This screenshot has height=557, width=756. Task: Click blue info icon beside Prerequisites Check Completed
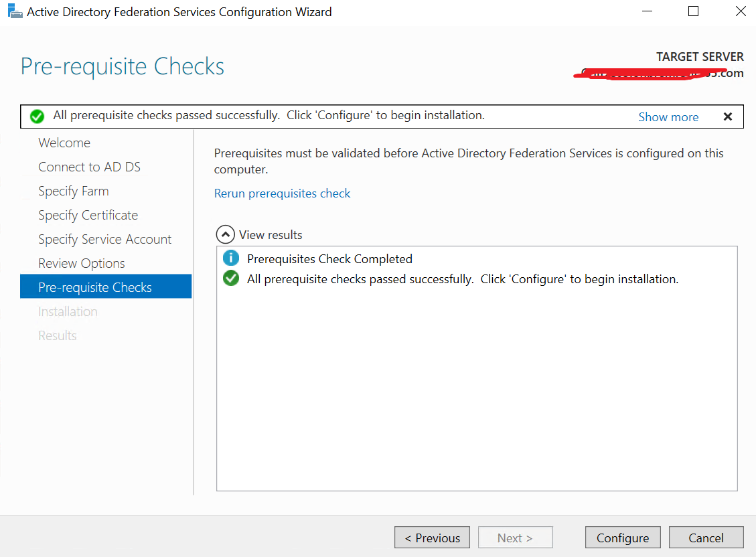230,258
